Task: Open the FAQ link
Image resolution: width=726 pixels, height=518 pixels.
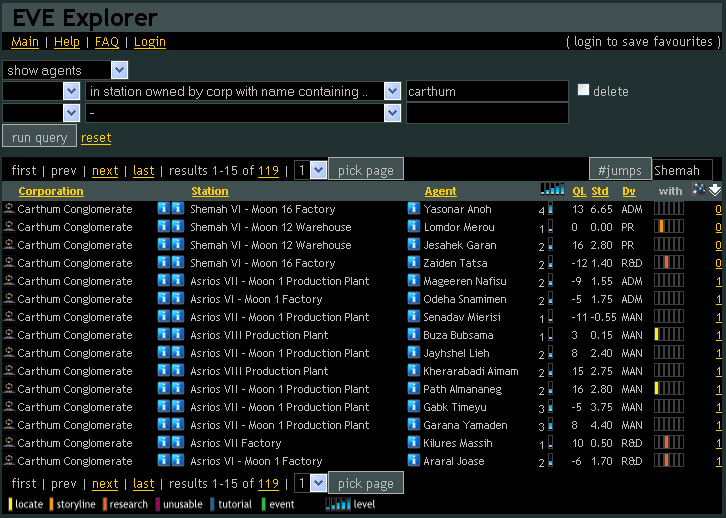Action: (x=106, y=42)
